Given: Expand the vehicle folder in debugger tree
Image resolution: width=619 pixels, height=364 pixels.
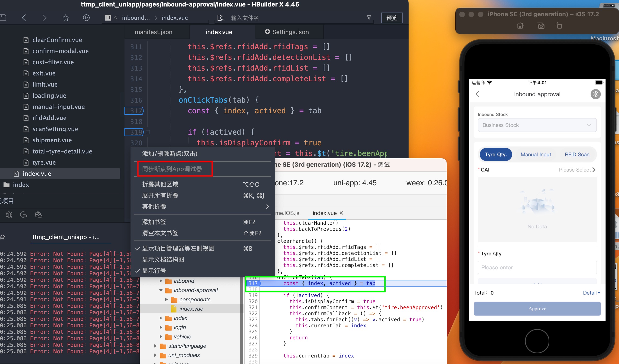Looking at the screenshot, I should [x=161, y=337].
